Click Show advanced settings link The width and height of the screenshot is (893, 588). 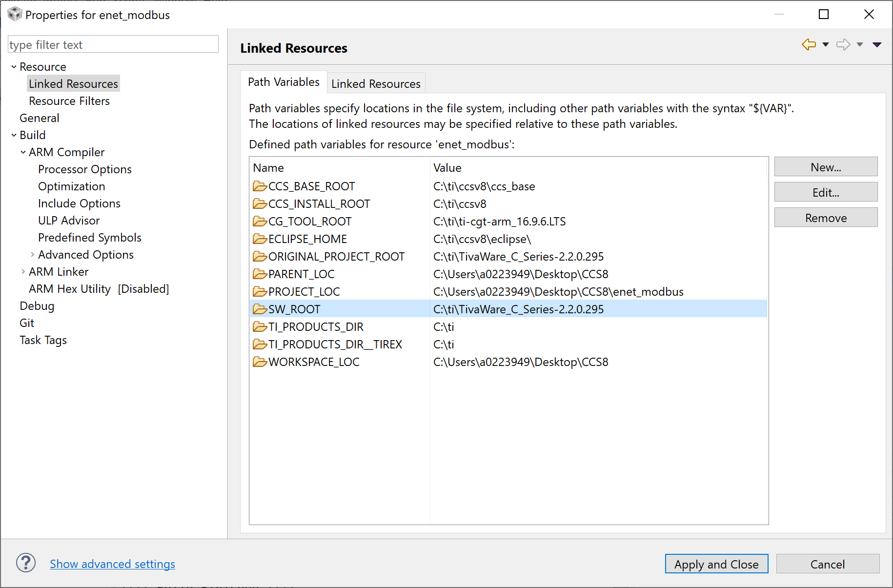click(112, 564)
